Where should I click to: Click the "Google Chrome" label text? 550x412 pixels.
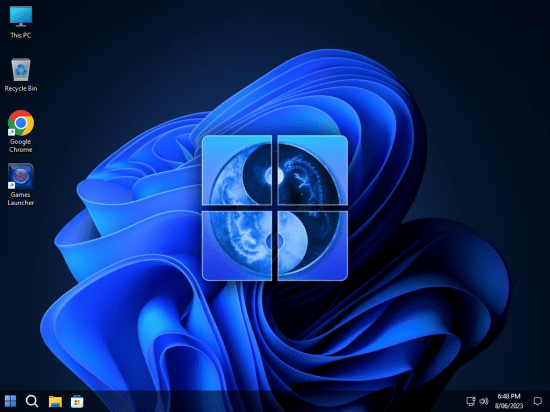tap(21, 146)
